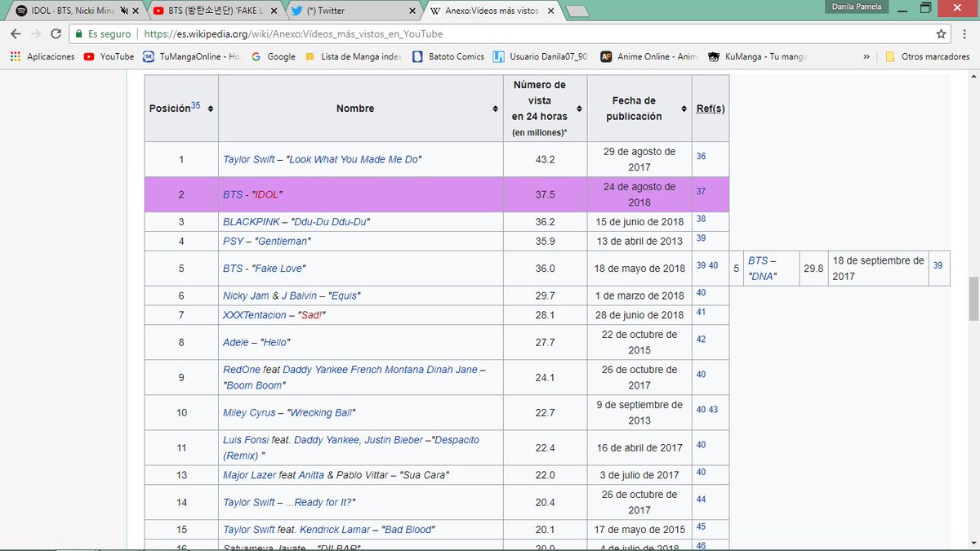Viewport: 980px width, 551px height.
Task: Select the 43.2 views cell
Action: (x=545, y=159)
